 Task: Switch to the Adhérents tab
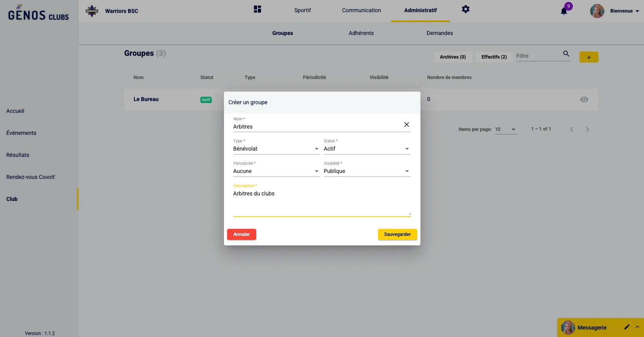[x=361, y=33]
